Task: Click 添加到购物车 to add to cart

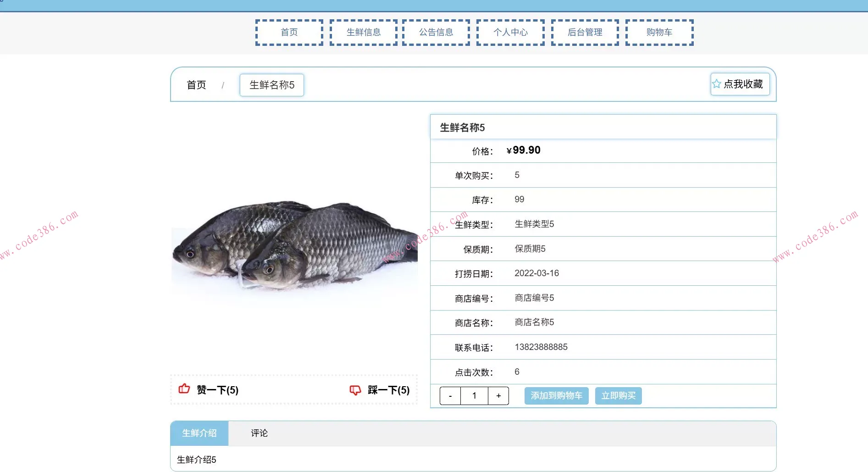Action: click(556, 395)
